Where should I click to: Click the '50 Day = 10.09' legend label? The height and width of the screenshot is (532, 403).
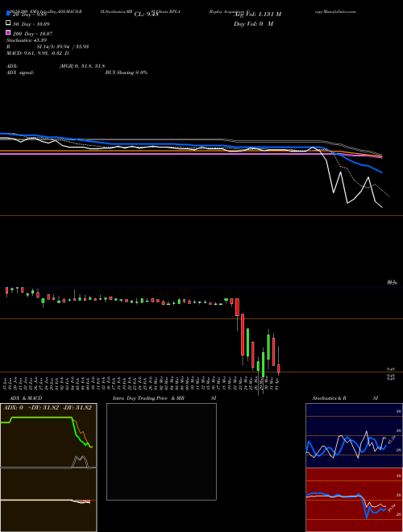coord(31,24)
